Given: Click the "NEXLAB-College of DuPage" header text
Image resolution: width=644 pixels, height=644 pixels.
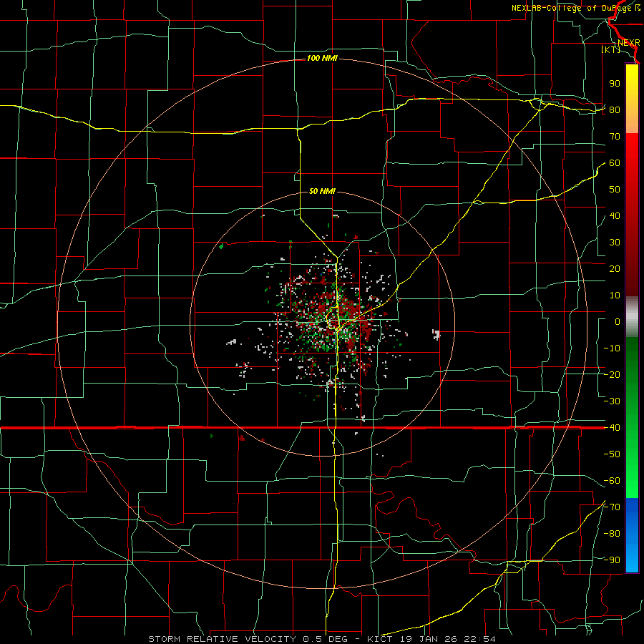Looking at the screenshot, I should pyautogui.click(x=572, y=8).
